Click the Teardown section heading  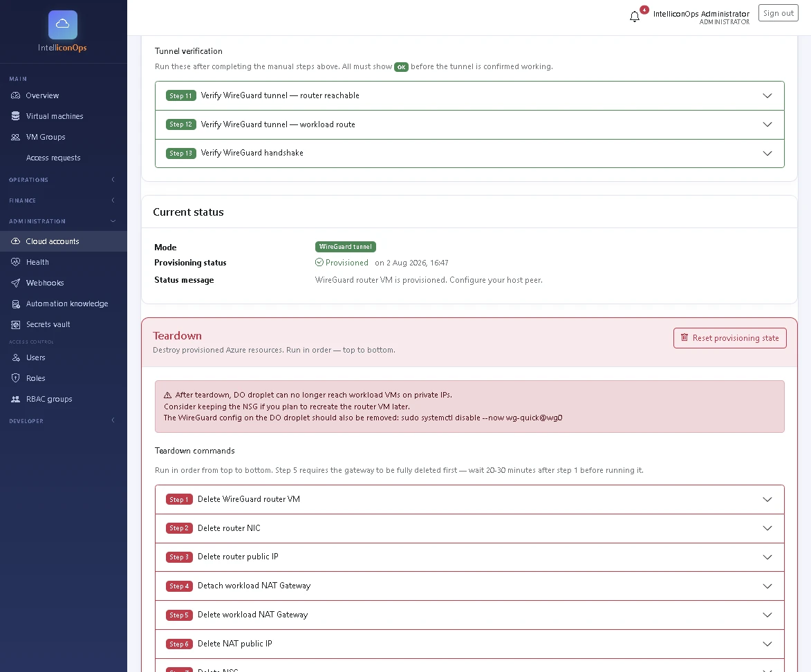(178, 336)
